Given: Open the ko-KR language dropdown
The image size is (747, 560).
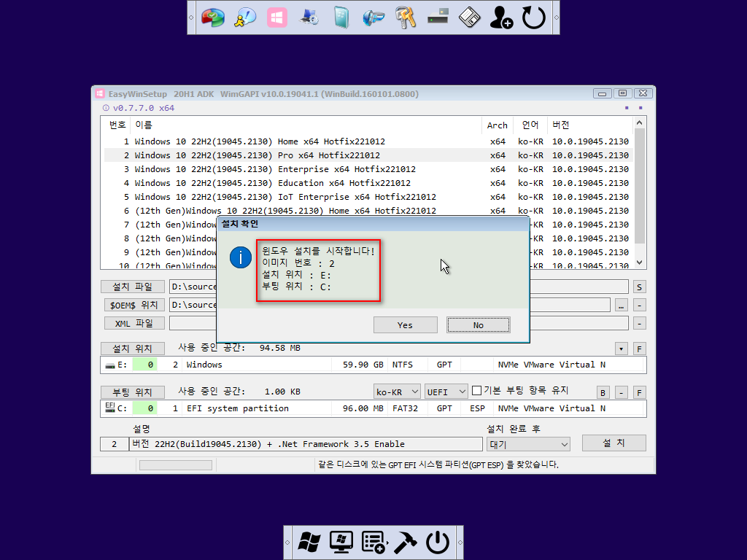Looking at the screenshot, I should (x=397, y=392).
